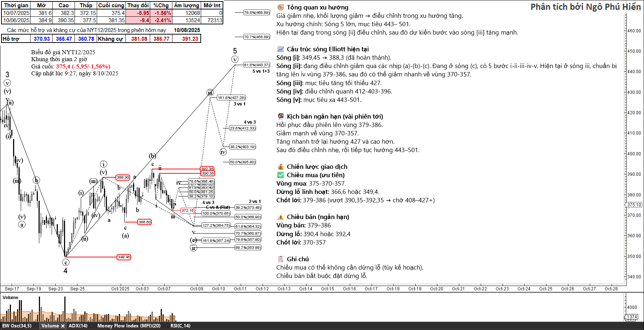This screenshot has height=330, width=644.
Task: Click the 370.93 support level cell
Action: point(41,39)
